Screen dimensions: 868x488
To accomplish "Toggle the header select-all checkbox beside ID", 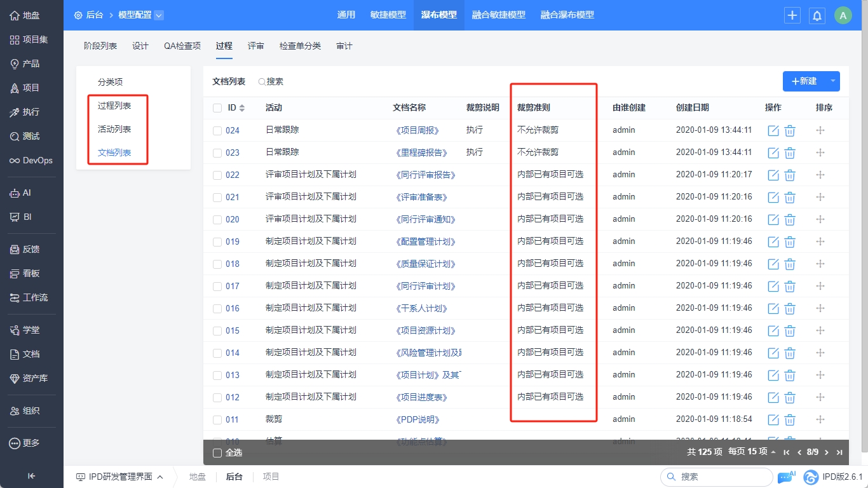I will pos(217,108).
